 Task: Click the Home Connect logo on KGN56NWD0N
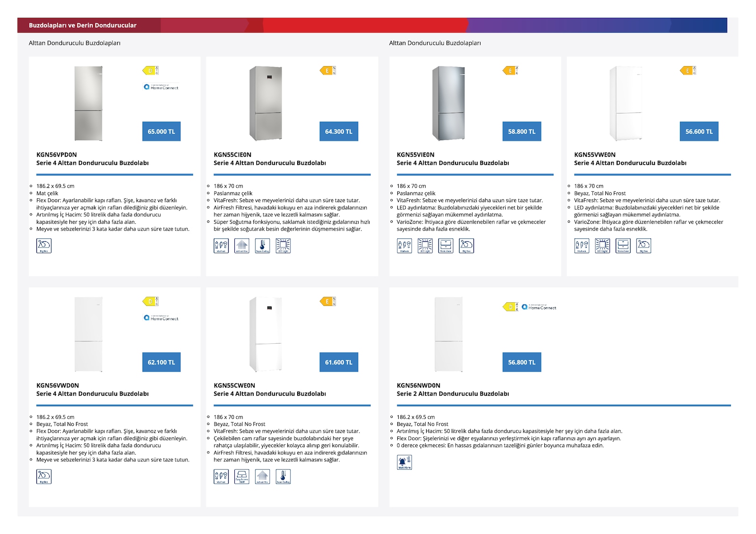(539, 307)
